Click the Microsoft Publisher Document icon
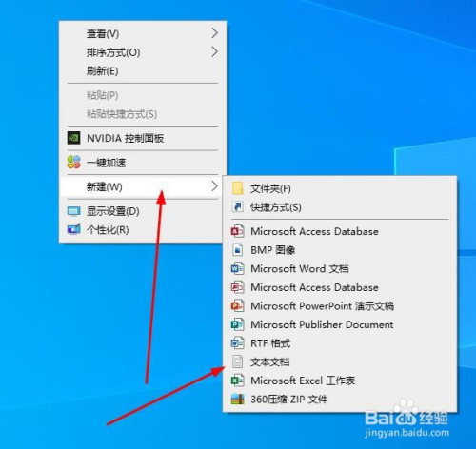 (x=238, y=324)
